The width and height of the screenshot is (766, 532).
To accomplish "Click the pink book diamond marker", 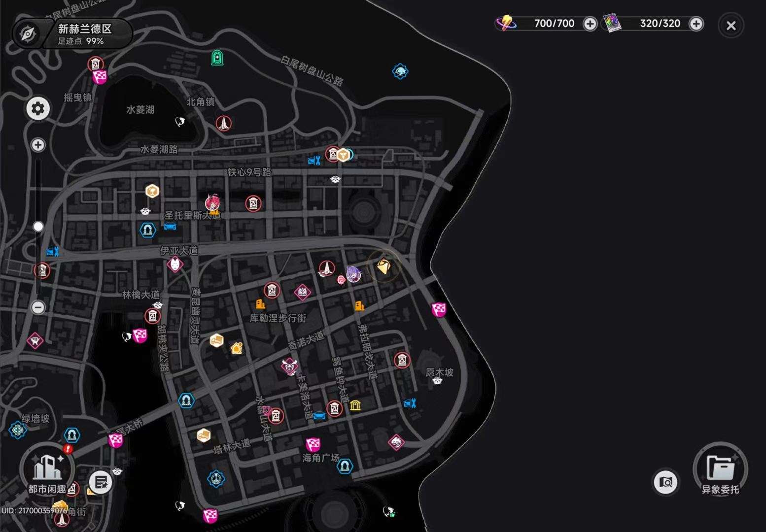I will tap(302, 292).
